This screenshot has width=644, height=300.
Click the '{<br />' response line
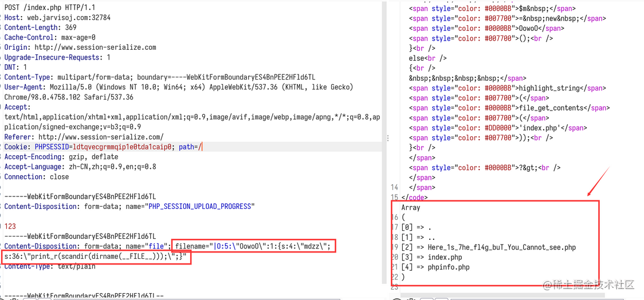422,68
